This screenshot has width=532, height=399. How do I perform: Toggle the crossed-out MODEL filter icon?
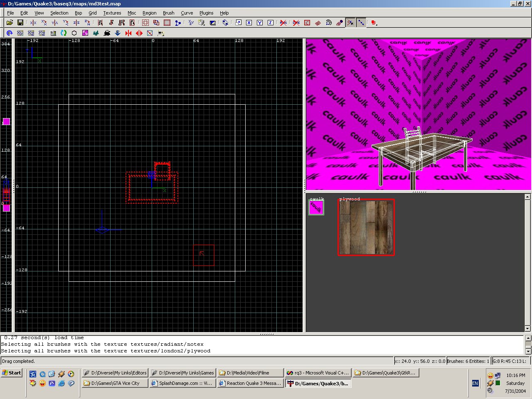click(283, 23)
